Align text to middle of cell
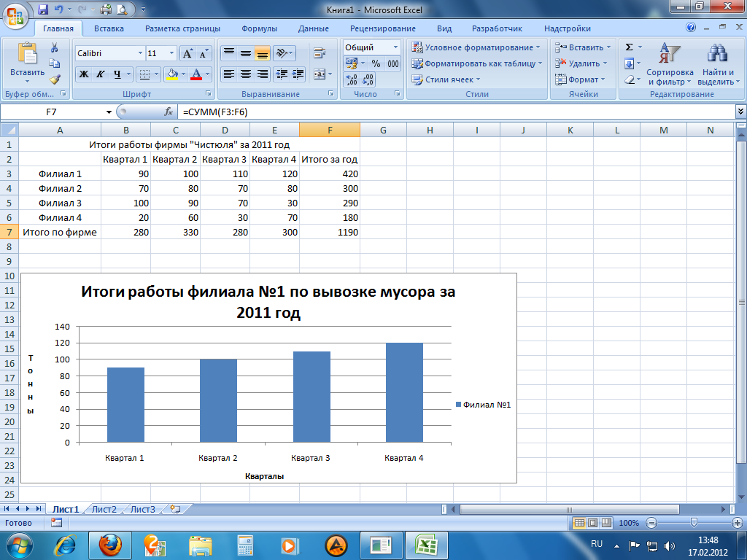Screen dimensions: 747x560 (x=246, y=52)
